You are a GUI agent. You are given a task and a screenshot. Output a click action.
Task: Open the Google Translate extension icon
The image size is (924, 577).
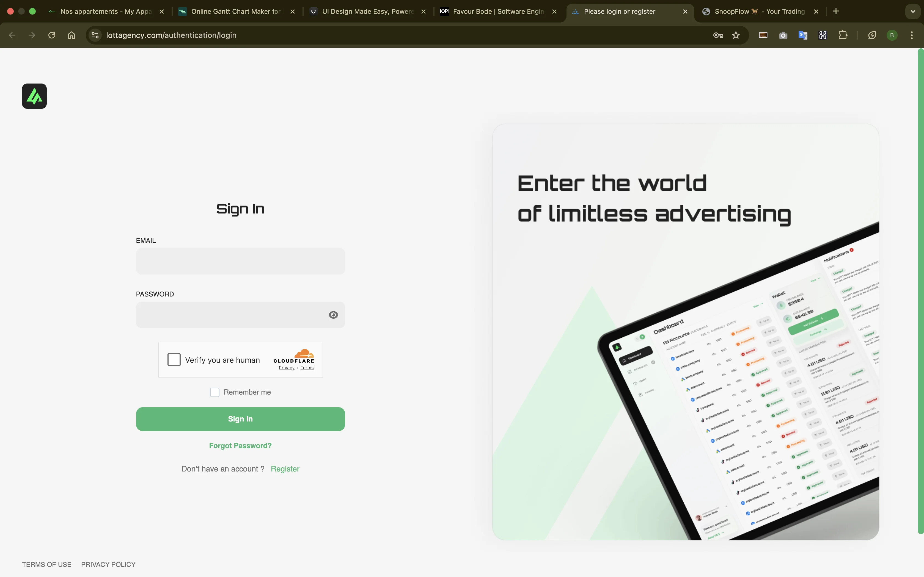802,35
